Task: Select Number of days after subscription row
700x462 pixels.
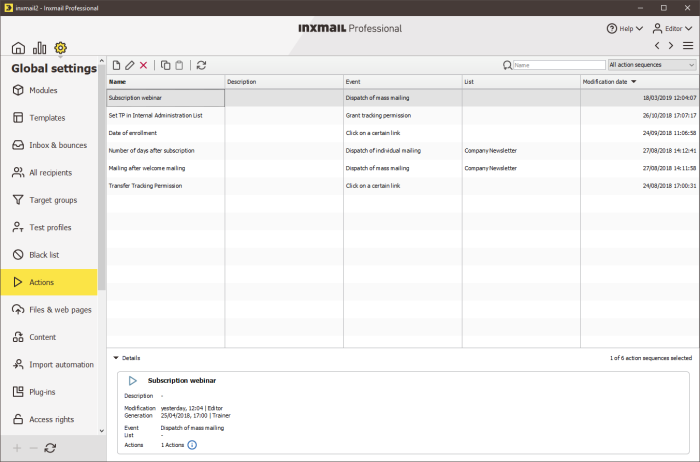Action: pos(402,150)
